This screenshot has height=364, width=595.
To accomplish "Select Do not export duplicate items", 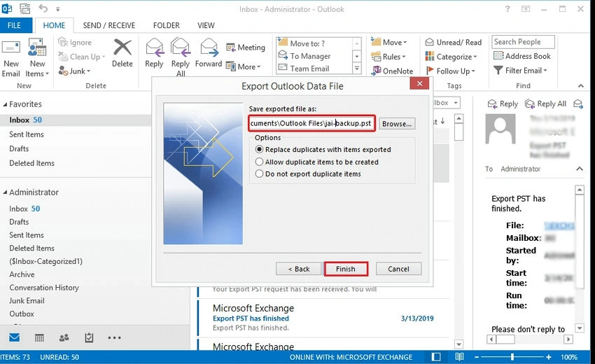I will (309, 174).
